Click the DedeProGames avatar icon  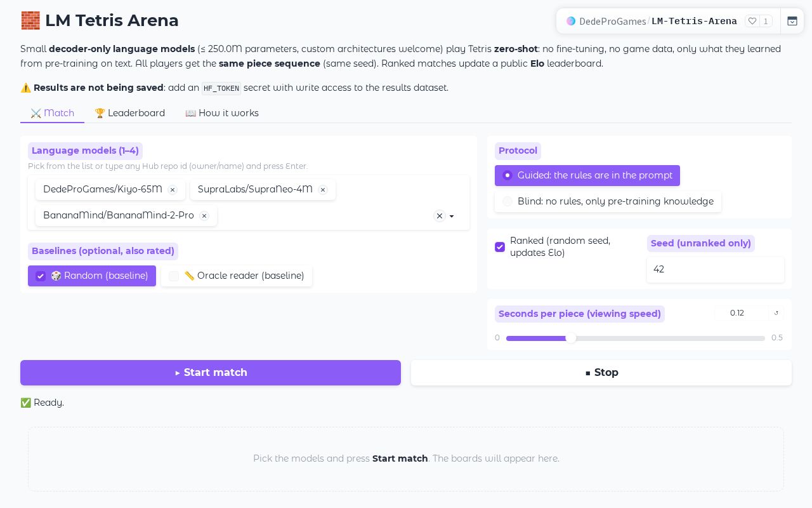[571, 21]
